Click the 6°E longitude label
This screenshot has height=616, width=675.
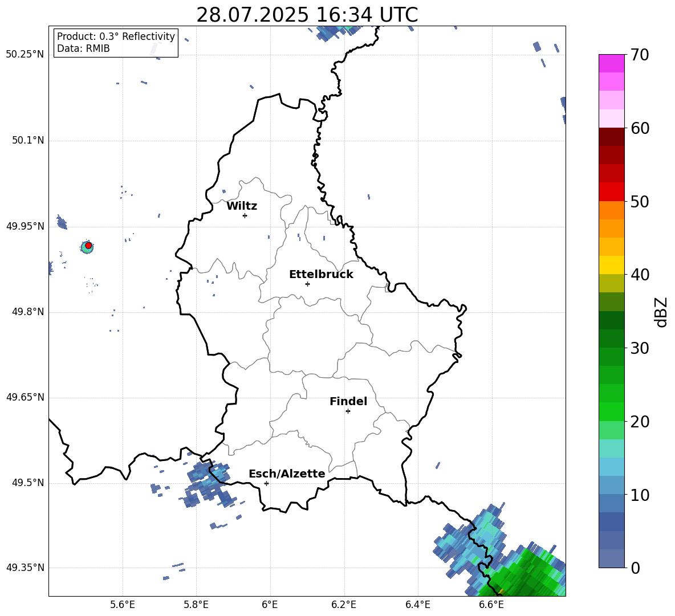270,605
